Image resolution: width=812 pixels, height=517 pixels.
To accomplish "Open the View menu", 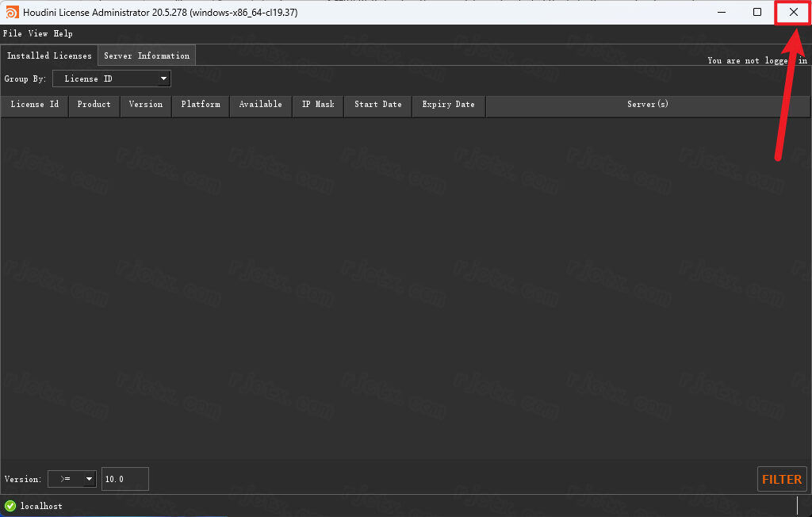I will pos(38,34).
